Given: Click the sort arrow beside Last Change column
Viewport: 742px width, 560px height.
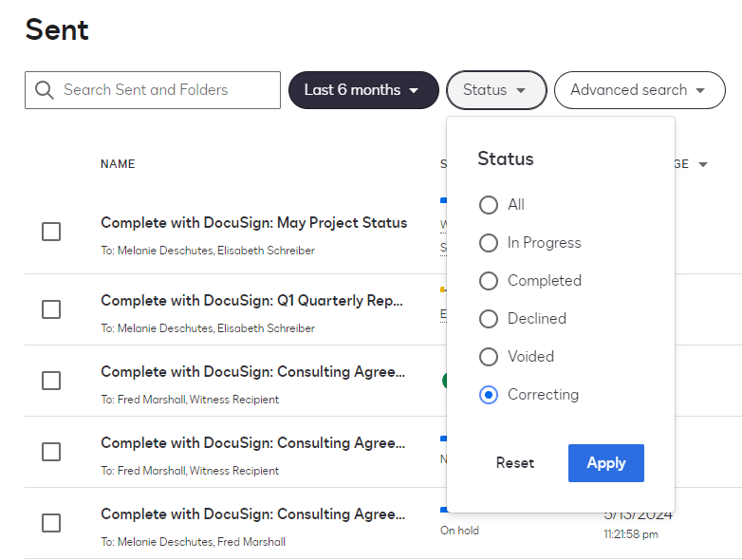Looking at the screenshot, I should 703,165.
